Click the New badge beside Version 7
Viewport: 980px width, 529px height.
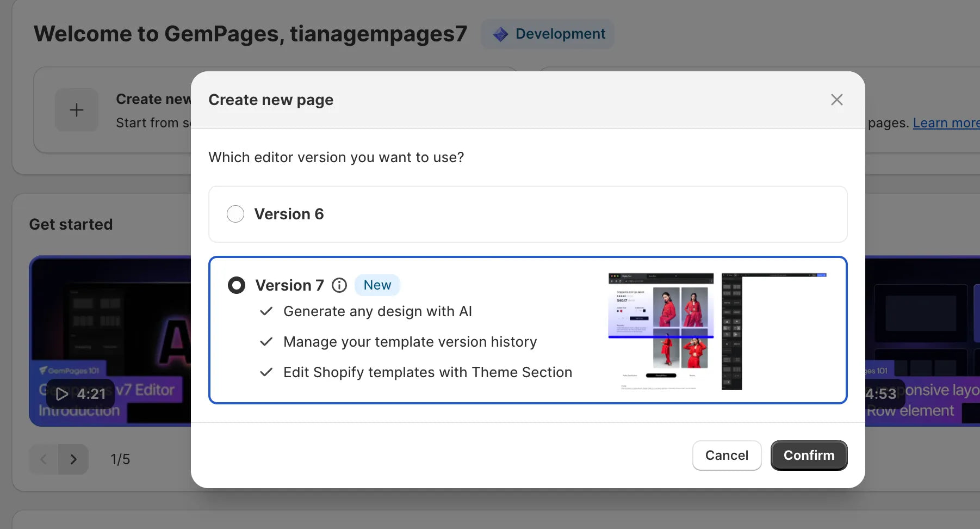click(x=377, y=285)
